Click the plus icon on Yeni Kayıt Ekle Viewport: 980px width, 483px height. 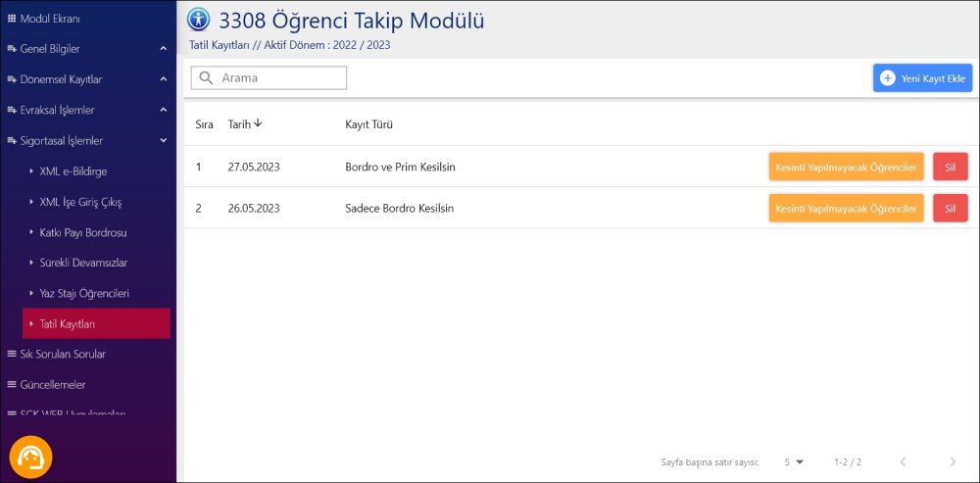pos(888,77)
